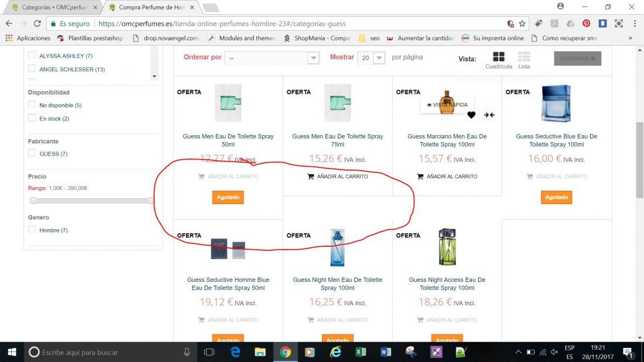
Task: Open ShopMania bookmark
Action: tap(317, 38)
